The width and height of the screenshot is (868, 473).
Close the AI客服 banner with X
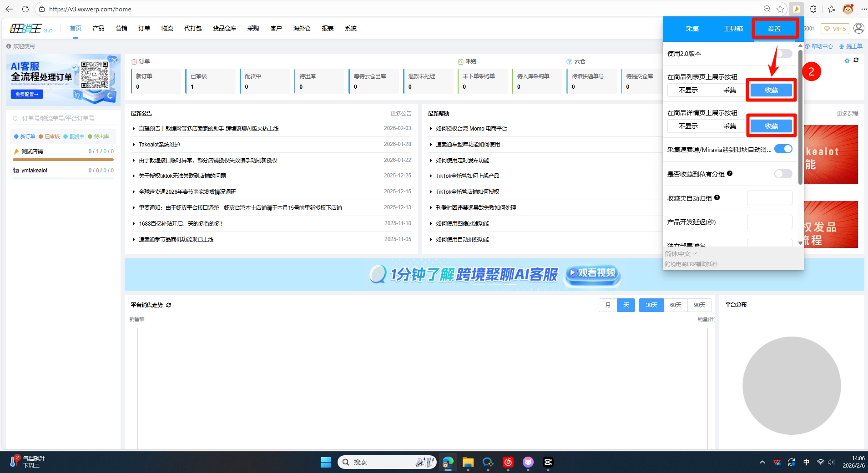[115, 60]
